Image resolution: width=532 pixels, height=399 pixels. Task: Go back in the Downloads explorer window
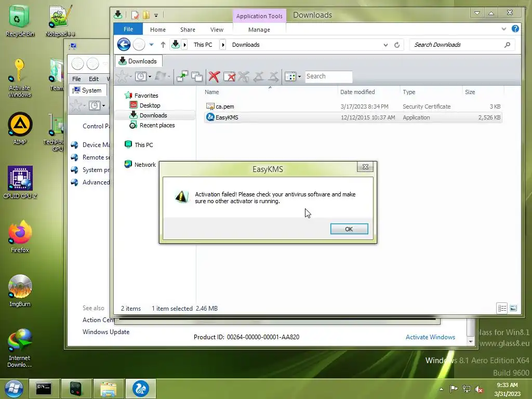click(124, 45)
